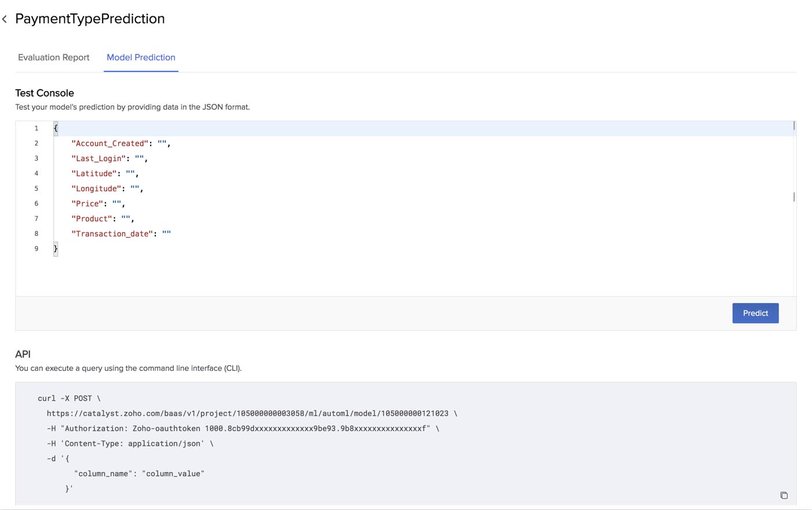Click the PaymentTypePrediction page title
812x510 pixels.
(90, 19)
